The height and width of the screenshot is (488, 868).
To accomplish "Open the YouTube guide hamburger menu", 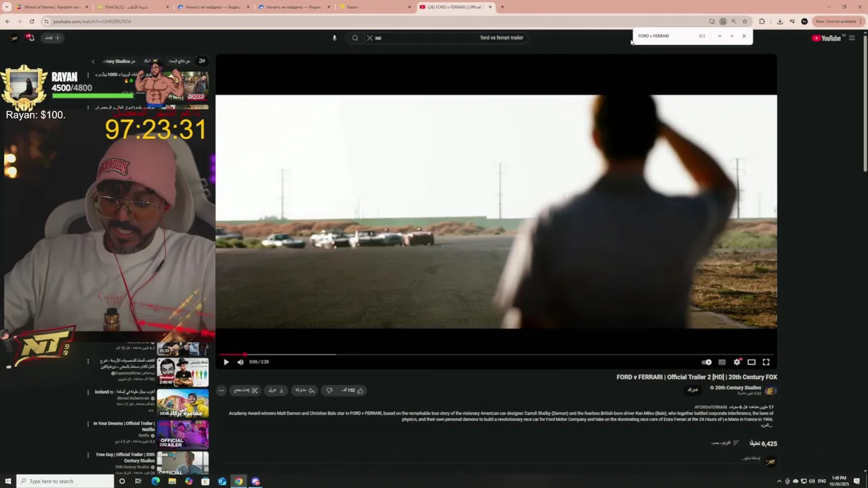I will [852, 38].
